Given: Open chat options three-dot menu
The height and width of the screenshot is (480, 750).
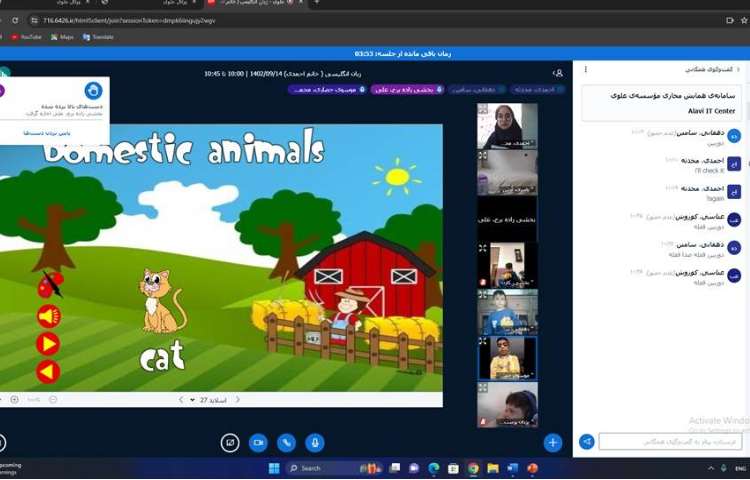Looking at the screenshot, I should coord(586,70).
